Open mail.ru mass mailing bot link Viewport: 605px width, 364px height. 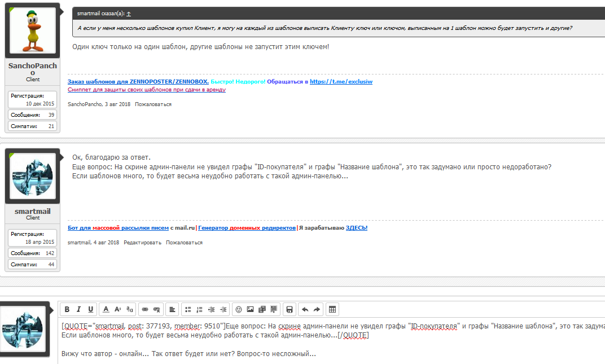pyautogui.click(x=118, y=228)
